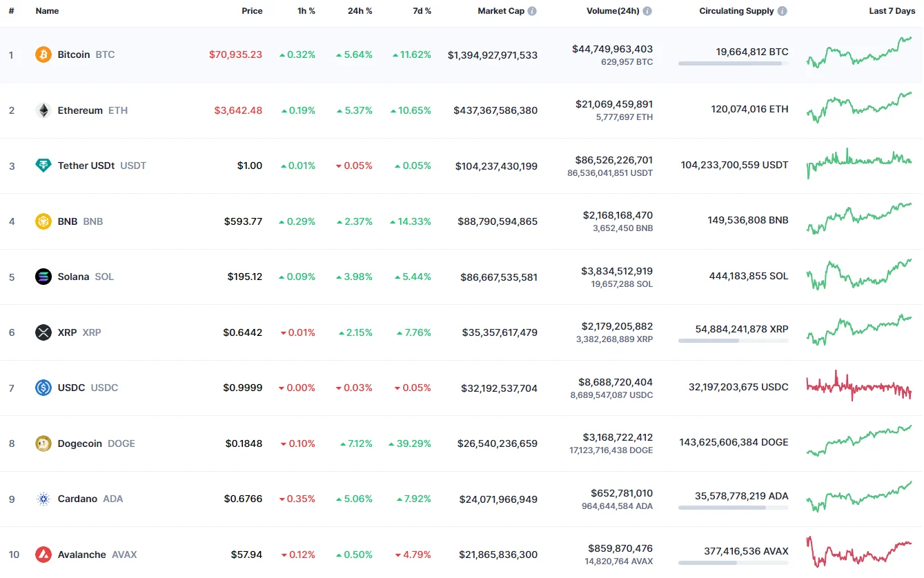Click the BNB logo icon
The width and height of the screenshot is (924, 578).
pos(43,221)
